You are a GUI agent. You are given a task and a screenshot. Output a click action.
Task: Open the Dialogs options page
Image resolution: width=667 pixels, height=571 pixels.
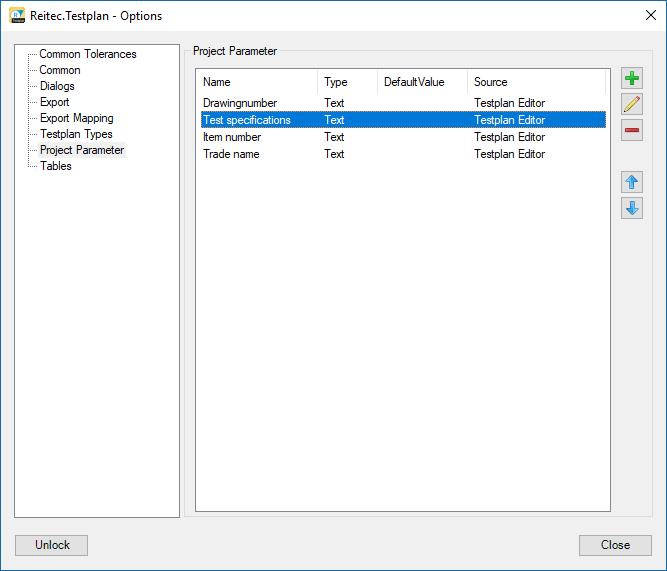tap(57, 86)
